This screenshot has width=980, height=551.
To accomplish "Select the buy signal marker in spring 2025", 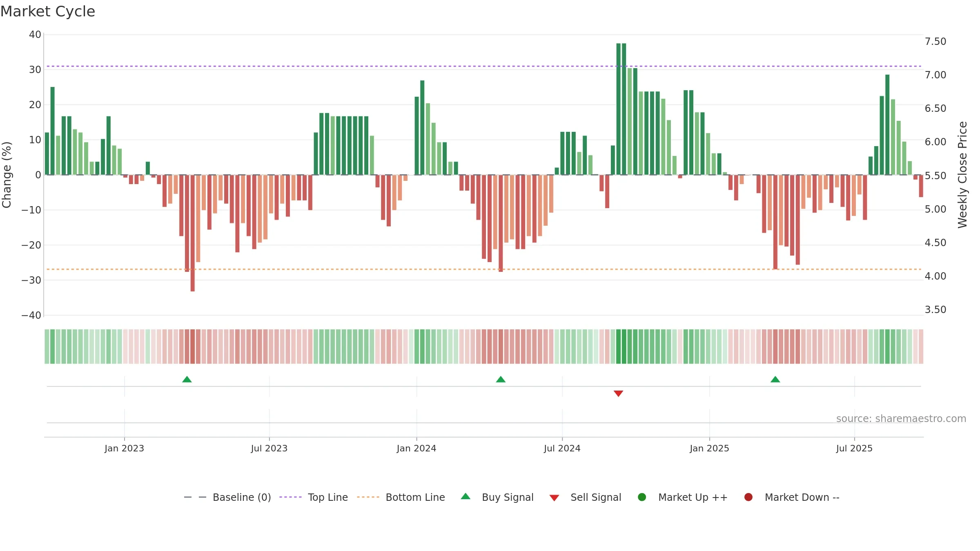I will [775, 380].
